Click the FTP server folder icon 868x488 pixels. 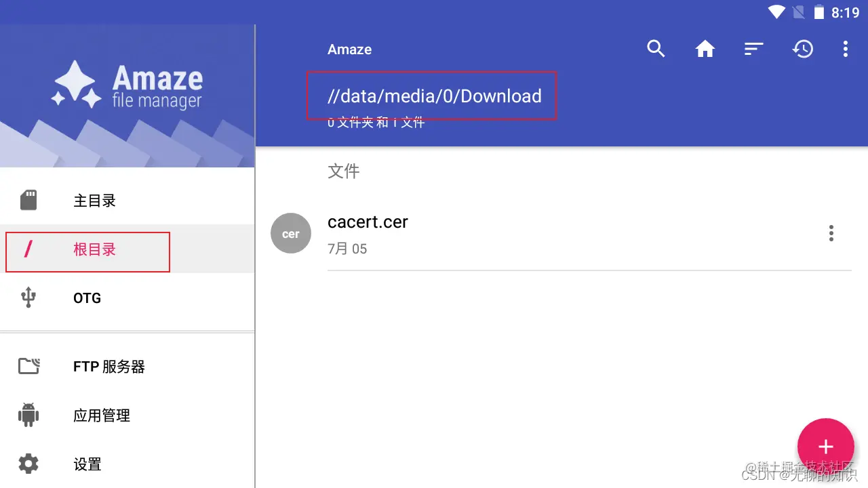coord(28,367)
